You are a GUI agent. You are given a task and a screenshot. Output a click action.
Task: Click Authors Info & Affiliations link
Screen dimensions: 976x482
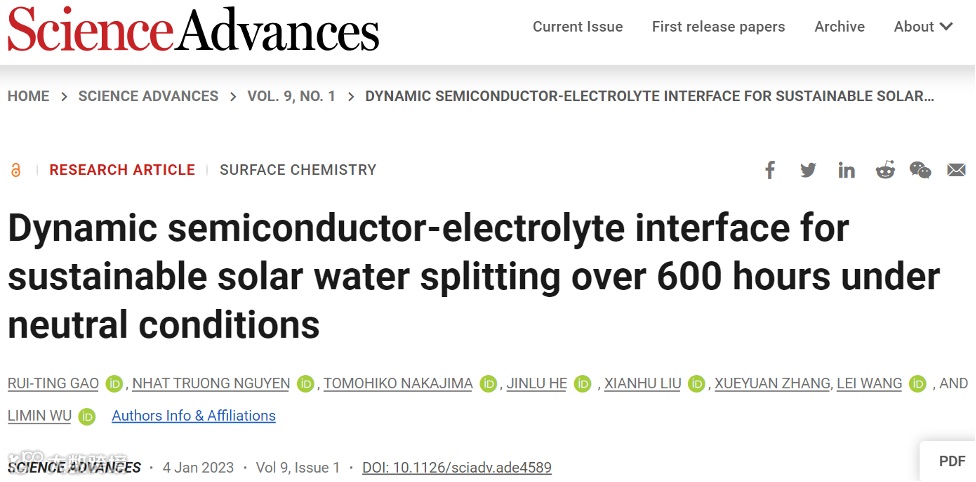pos(193,416)
